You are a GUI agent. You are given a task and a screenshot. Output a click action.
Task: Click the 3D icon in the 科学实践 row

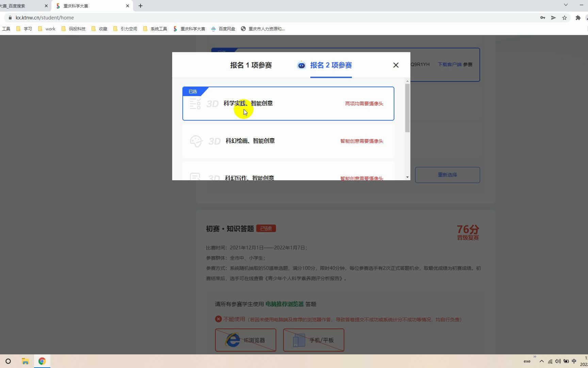tap(213, 104)
